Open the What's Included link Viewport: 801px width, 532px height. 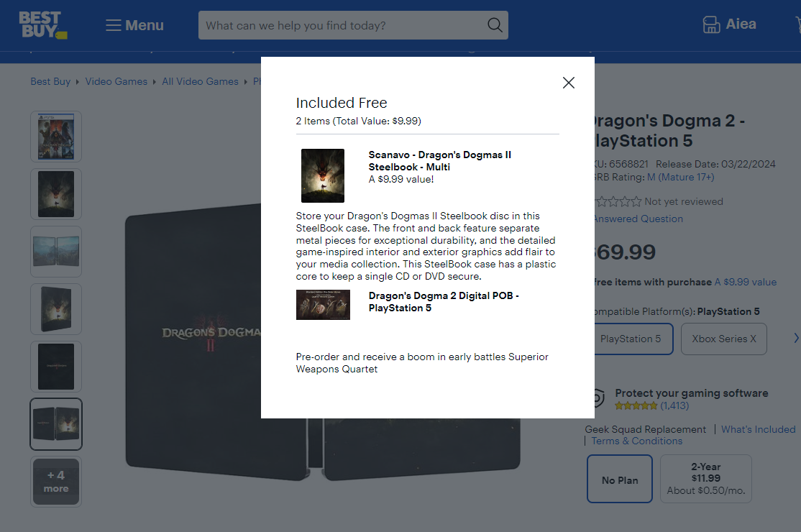(x=758, y=429)
